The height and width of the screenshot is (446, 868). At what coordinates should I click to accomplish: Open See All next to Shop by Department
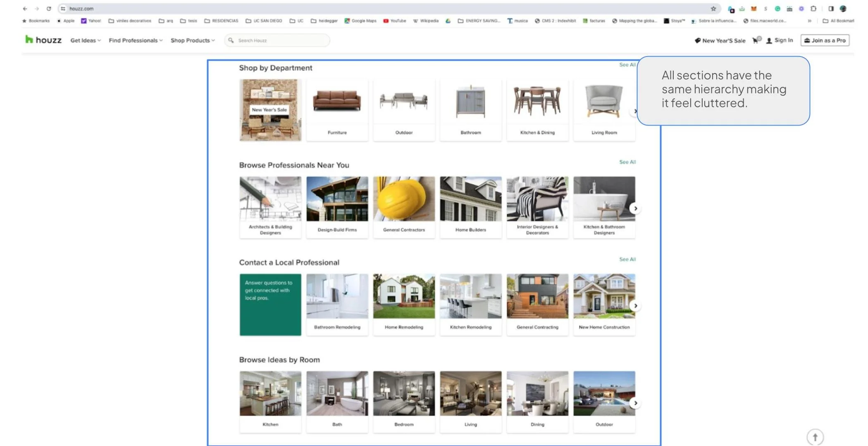coord(627,65)
